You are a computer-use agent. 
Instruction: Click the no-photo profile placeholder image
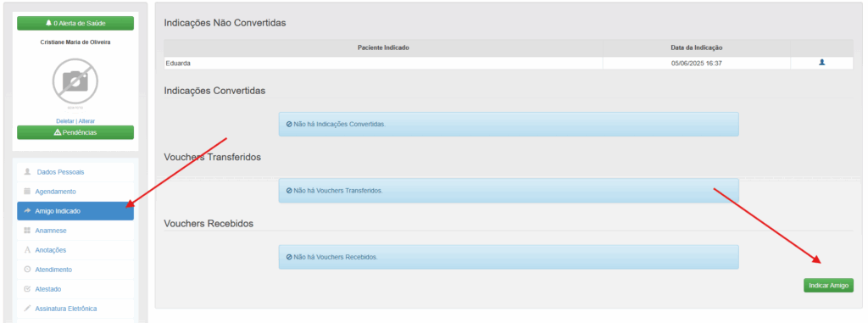(x=75, y=81)
